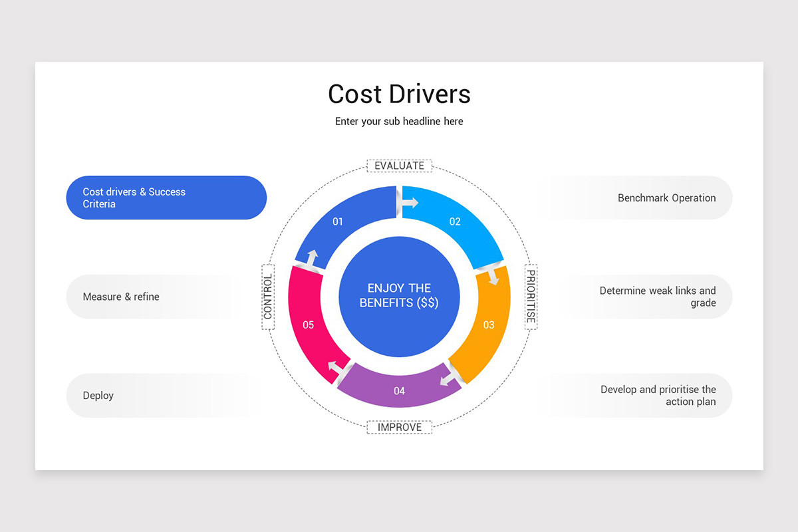This screenshot has width=798, height=532.
Task: Select the arrow between segments 05 and 01
Action: pyautogui.click(x=313, y=257)
